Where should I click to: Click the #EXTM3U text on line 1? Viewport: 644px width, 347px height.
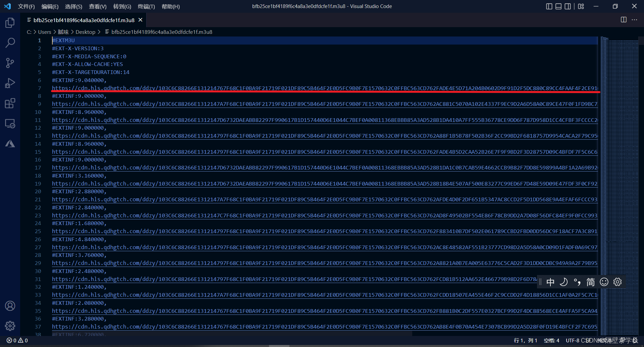[x=63, y=40]
